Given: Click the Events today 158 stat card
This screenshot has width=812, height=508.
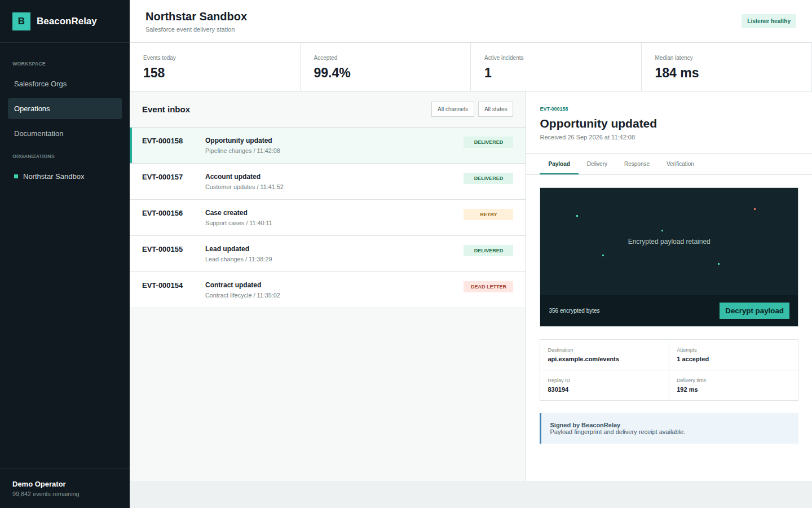Looking at the screenshot, I should pyautogui.click(x=215, y=67).
